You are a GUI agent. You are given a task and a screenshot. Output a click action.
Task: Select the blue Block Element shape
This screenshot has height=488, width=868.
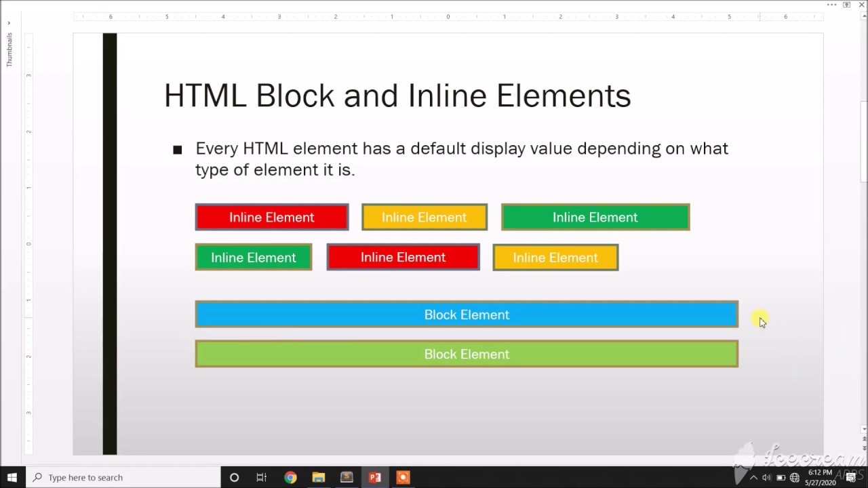click(467, 314)
